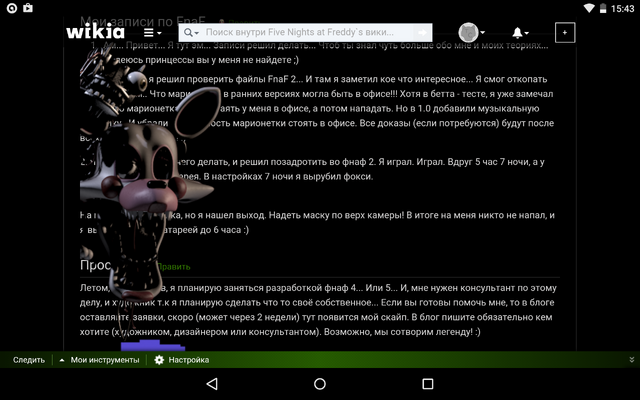
Task: Tap the circular notification icon in status bar
Action: tap(12, 8)
